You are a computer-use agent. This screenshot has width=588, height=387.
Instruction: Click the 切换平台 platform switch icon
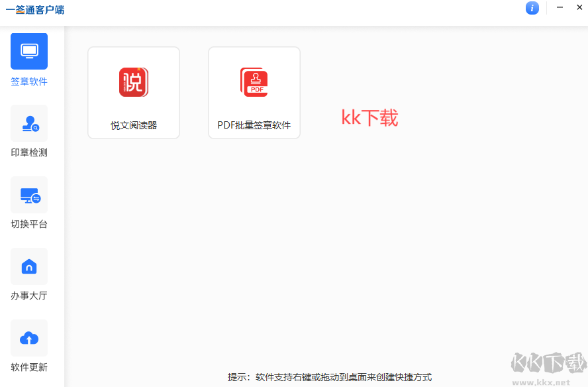(x=29, y=194)
